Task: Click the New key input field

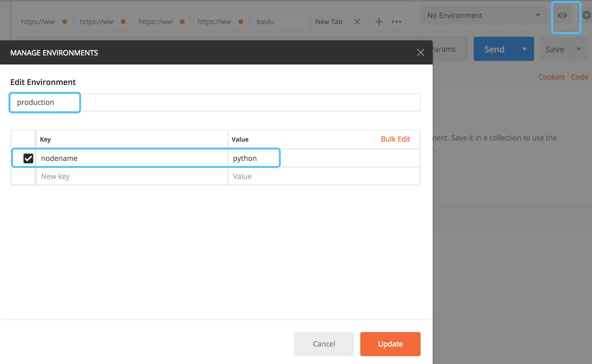Action: [132, 176]
